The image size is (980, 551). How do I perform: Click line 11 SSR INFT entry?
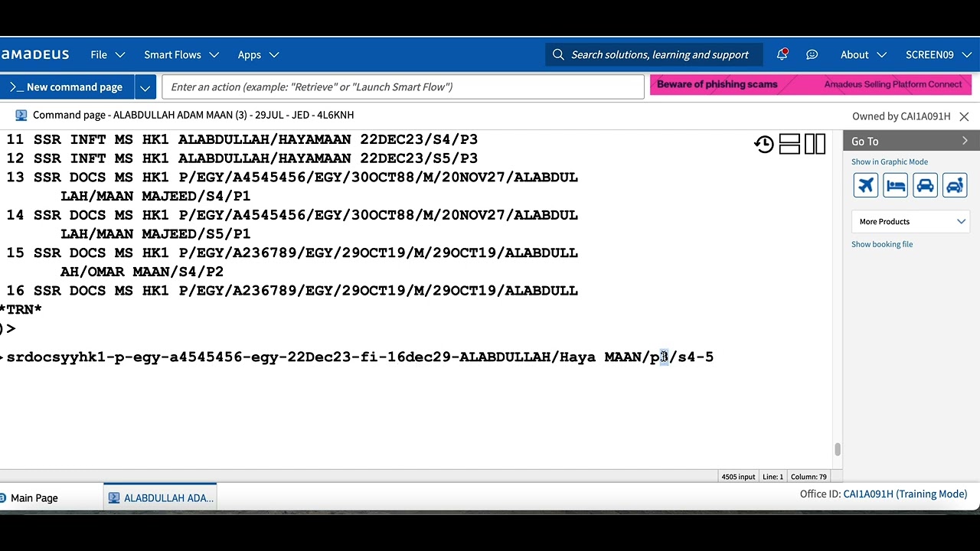(x=242, y=139)
